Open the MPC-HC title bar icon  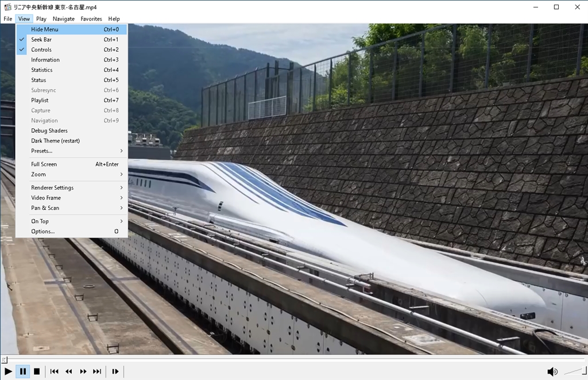pos(7,7)
